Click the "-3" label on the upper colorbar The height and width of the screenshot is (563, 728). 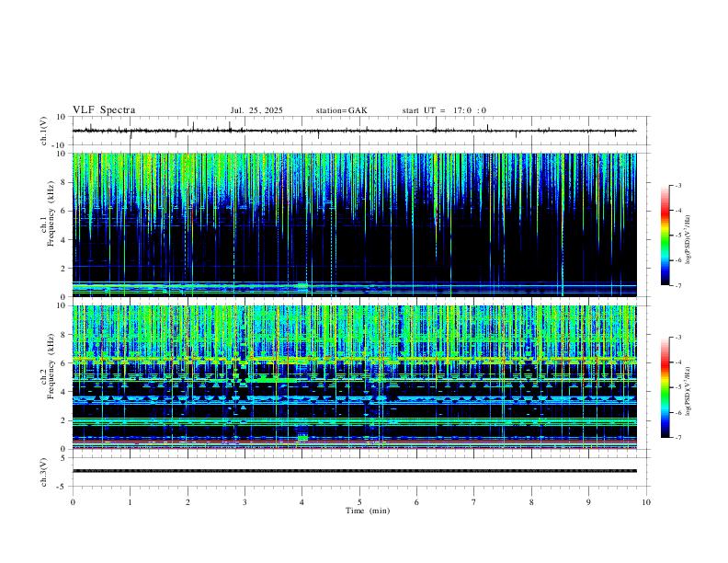(677, 185)
